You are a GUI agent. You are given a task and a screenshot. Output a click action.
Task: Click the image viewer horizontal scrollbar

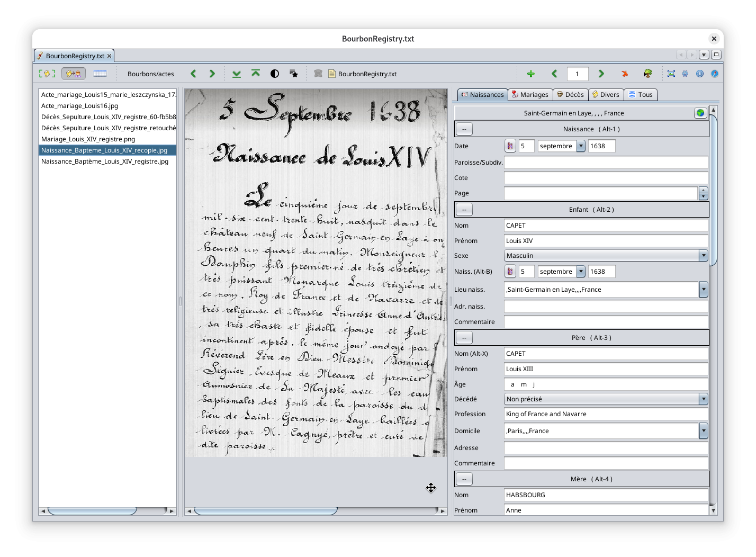click(316, 511)
